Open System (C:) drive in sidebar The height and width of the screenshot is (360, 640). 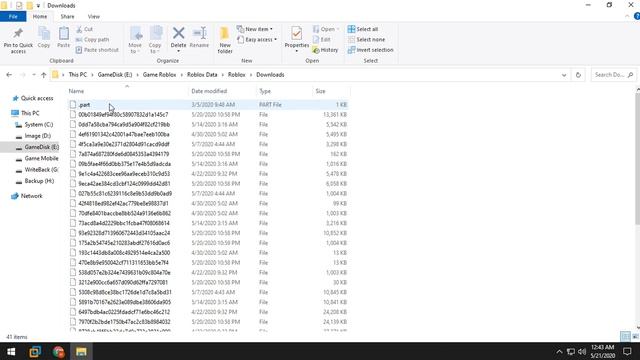click(34, 124)
